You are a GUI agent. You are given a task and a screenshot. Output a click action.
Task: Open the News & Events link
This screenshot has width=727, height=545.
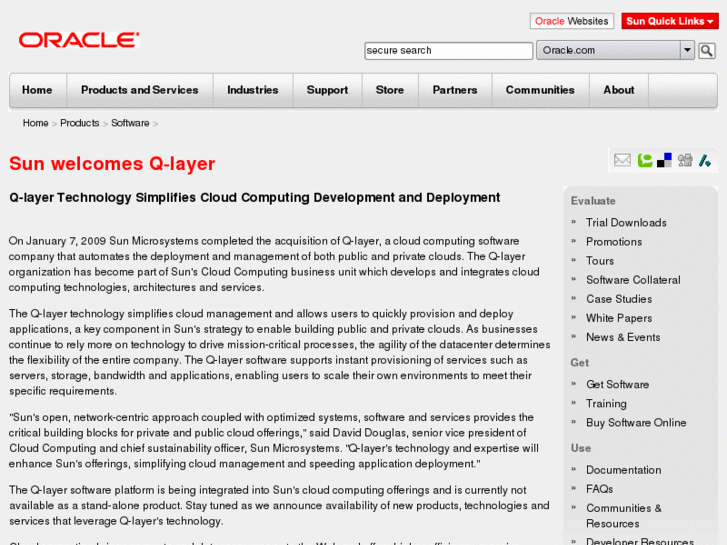[623, 337]
